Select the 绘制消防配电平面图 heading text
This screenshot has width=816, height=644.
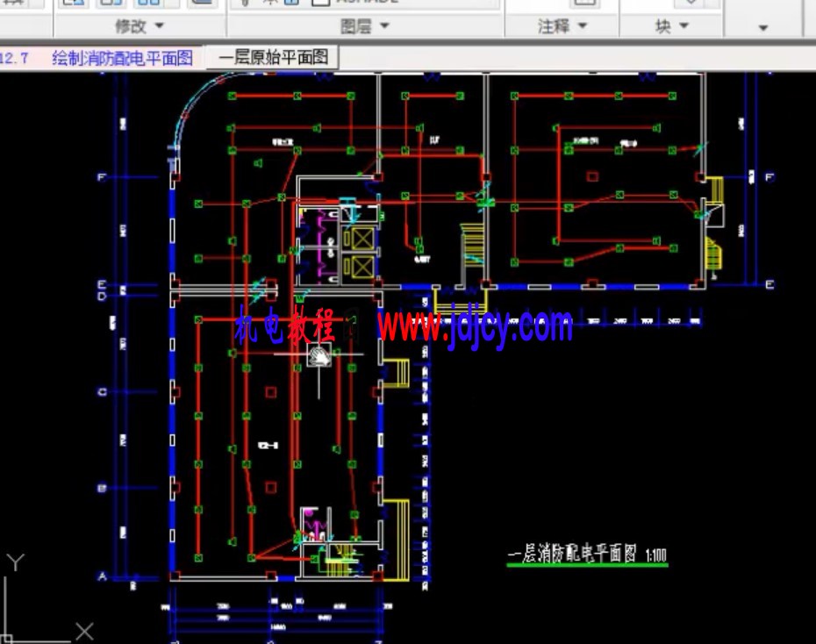(123, 58)
